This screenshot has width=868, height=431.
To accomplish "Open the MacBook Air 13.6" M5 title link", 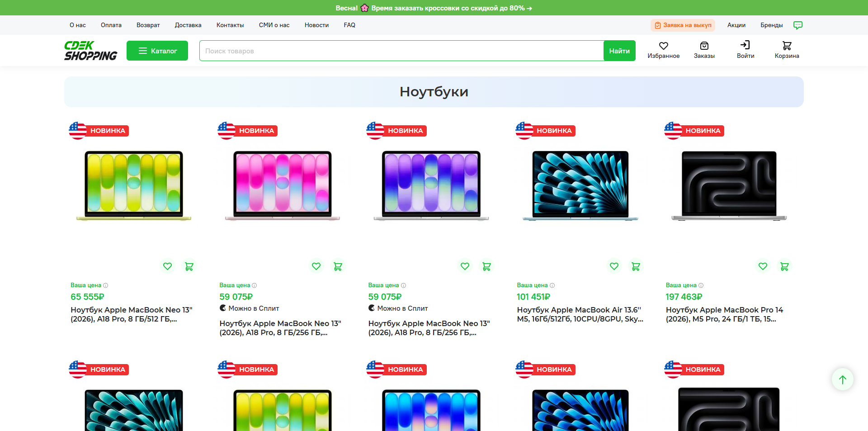I will coord(580,314).
